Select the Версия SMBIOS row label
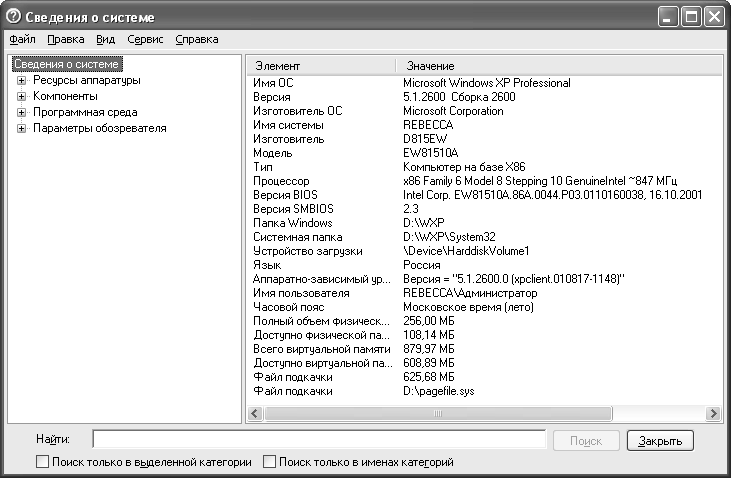Viewport: 731px width, 478px height. click(x=293, y=209)
